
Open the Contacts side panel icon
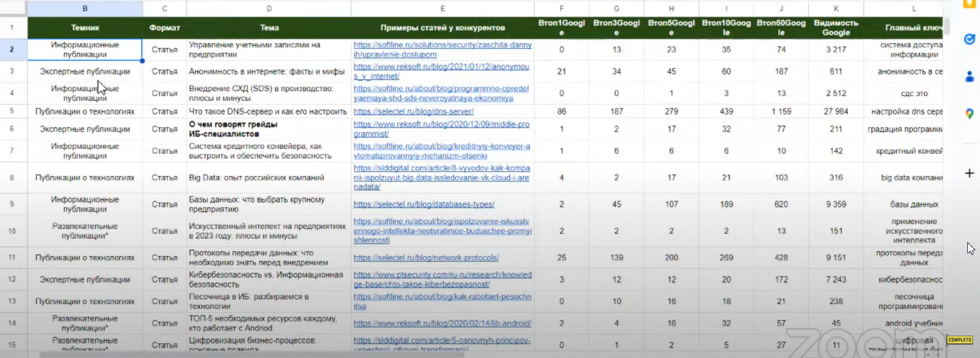tap(969, 77)
